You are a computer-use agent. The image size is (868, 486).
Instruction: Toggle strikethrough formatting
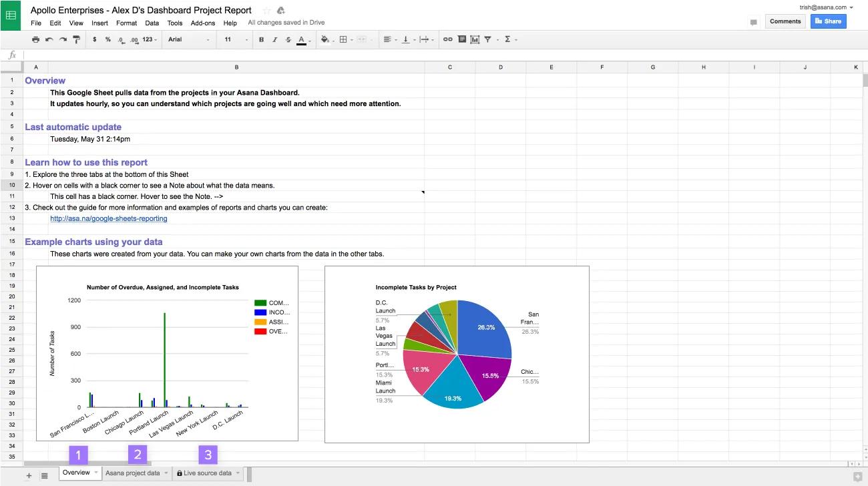[x=288, y=39]
